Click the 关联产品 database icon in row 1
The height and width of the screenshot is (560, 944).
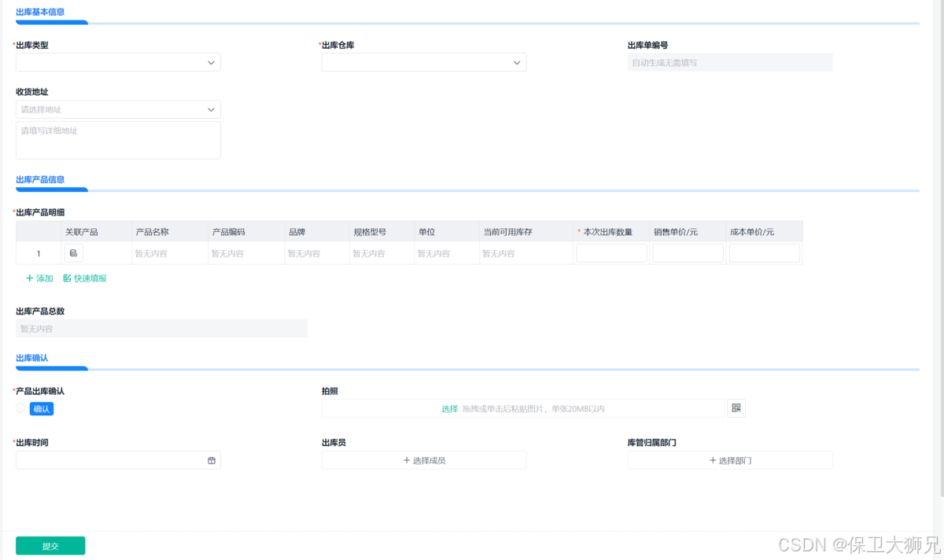(x=74, y=253)
